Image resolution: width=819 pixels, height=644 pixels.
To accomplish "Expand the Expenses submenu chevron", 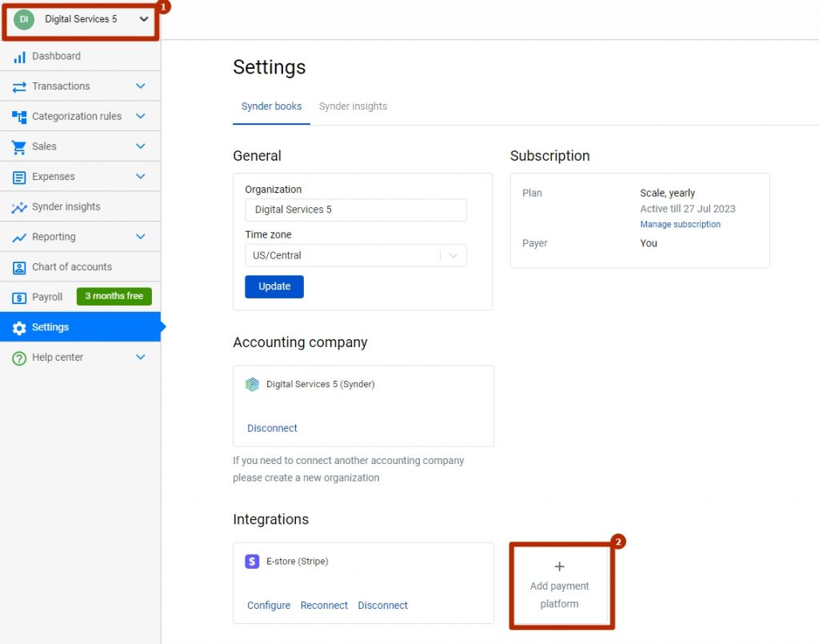I will pyautogui.click(x=141, y=177).
